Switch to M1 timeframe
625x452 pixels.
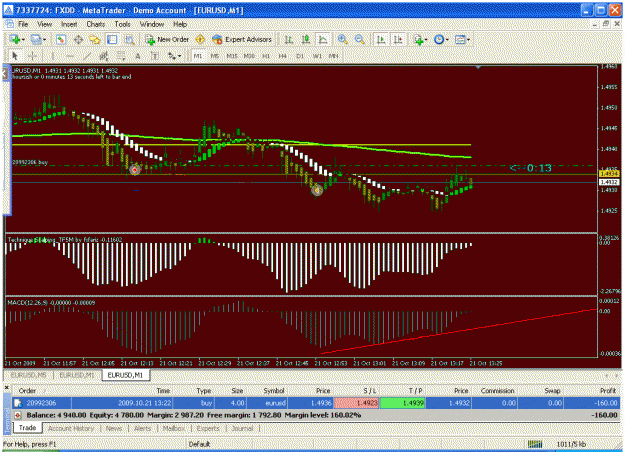pos(198,56)
